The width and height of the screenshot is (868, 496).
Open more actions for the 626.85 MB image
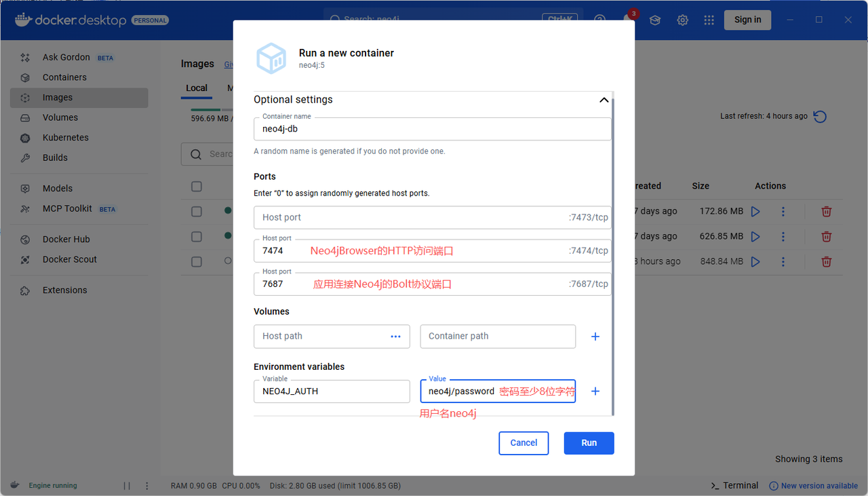coord(783,236)
